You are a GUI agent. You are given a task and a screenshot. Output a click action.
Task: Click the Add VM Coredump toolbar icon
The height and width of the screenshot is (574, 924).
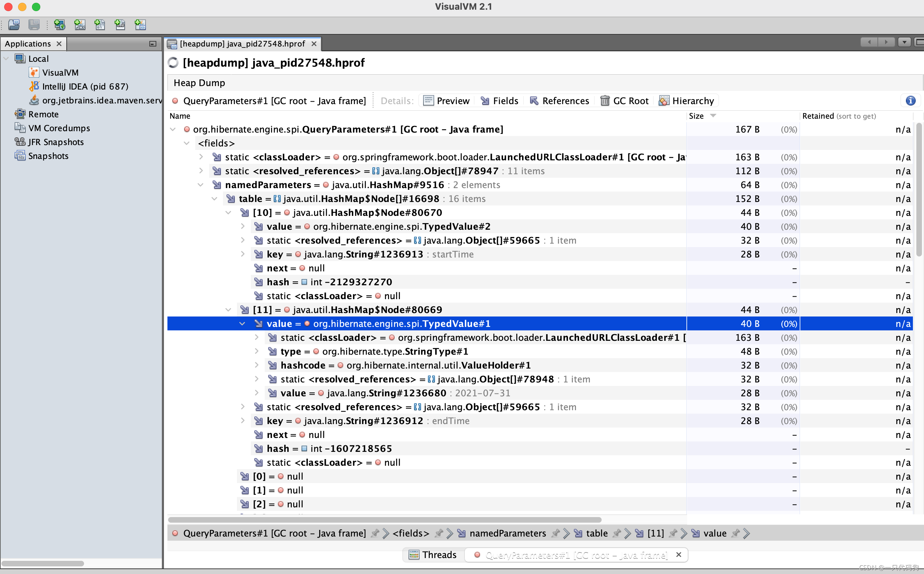[100, 25]
